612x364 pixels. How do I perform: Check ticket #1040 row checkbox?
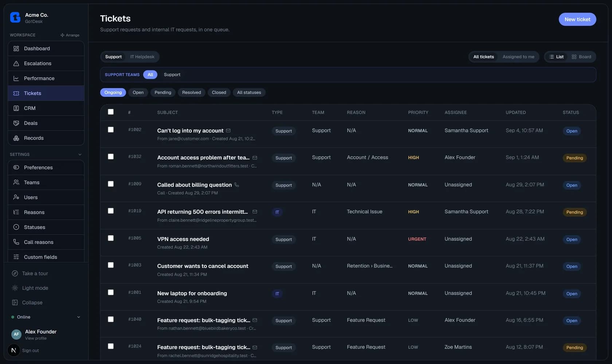(x=111, y=319)
